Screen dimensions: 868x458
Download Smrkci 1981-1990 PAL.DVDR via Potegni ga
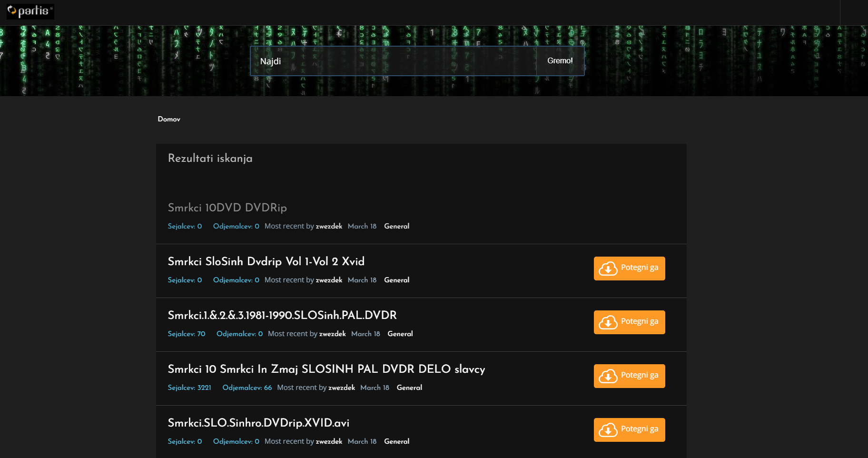tap(629, 322)
